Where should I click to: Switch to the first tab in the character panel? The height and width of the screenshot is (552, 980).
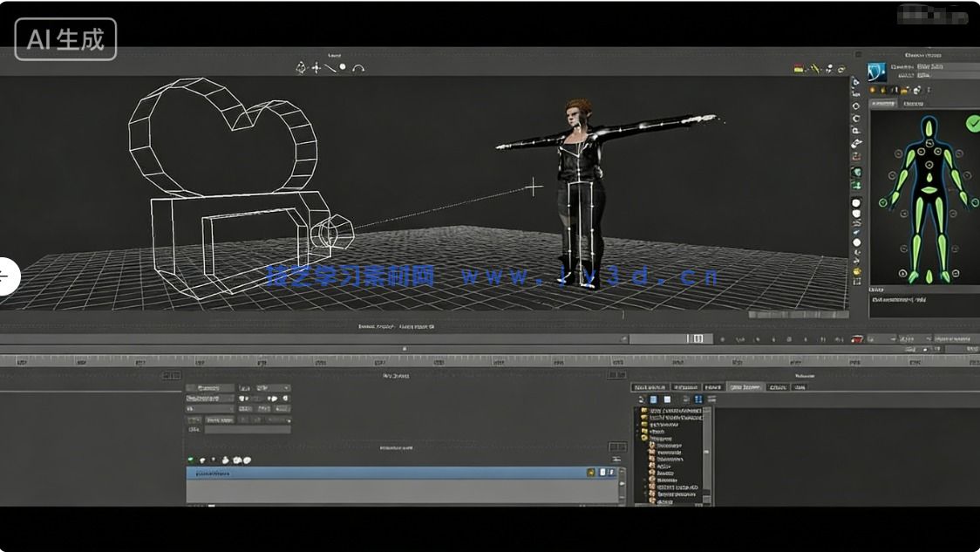[x=883, y=102]
